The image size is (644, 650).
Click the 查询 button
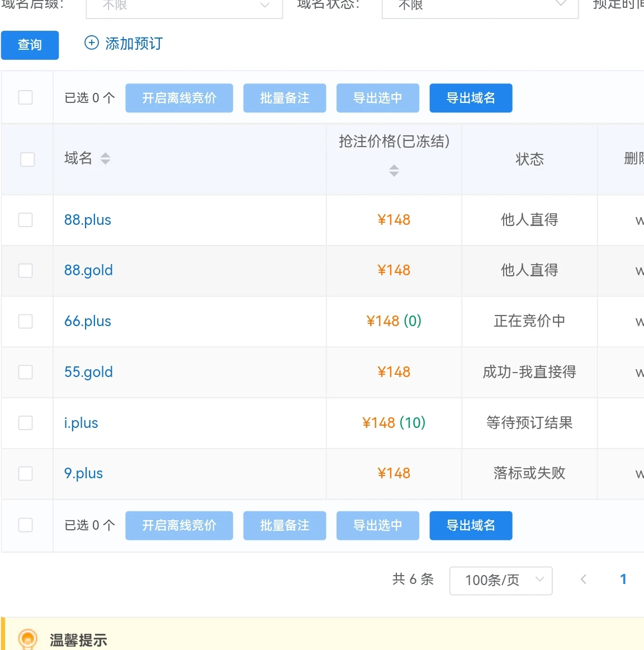pyautogui.click(x=30, y=45)
